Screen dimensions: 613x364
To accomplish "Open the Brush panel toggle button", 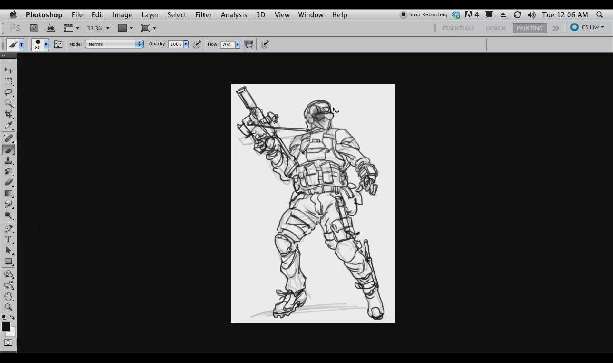I will click(x=58, y=44).
